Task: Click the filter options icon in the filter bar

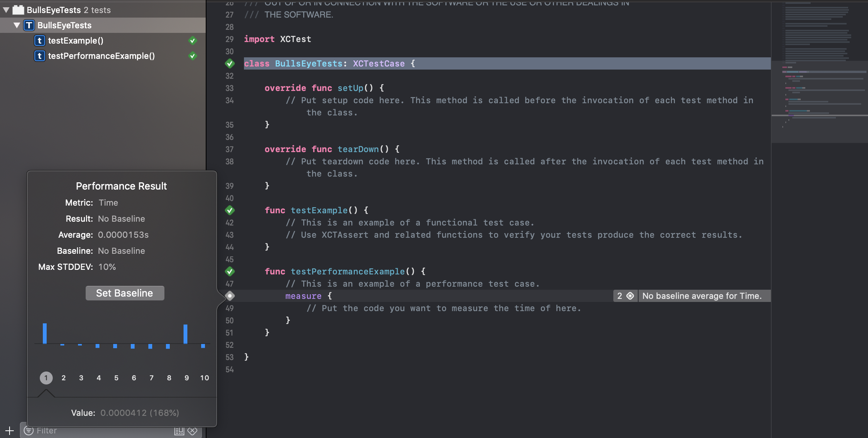Action: 29,431
